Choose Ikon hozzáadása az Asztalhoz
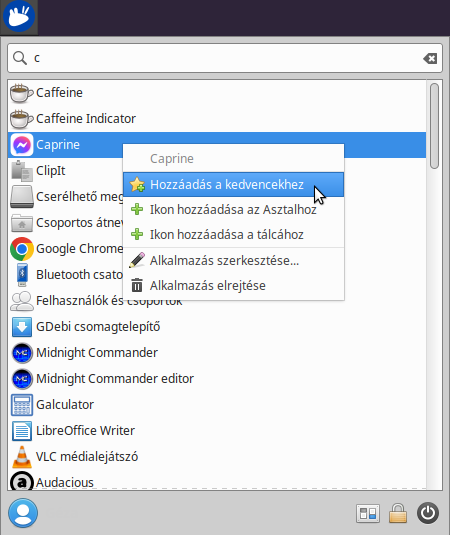This screenshot has width=450, height=535. (x=233, y=209)
